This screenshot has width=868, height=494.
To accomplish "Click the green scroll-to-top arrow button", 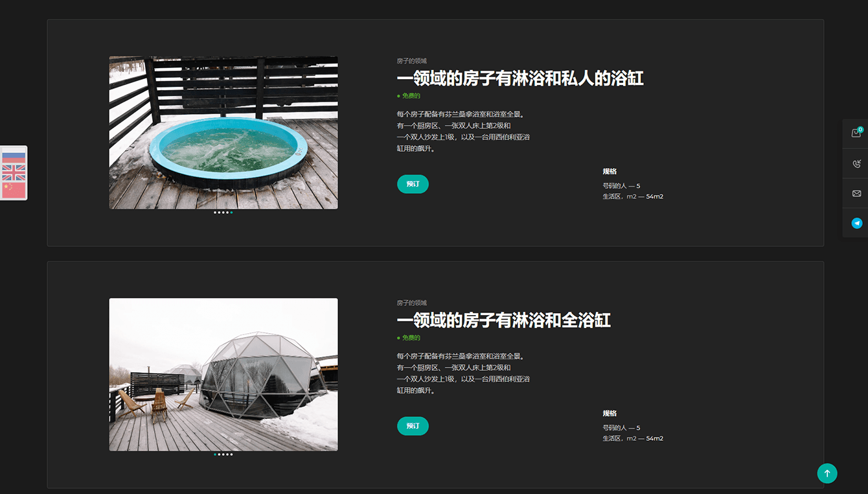I will pyautogui.click(x=827, y=473).
